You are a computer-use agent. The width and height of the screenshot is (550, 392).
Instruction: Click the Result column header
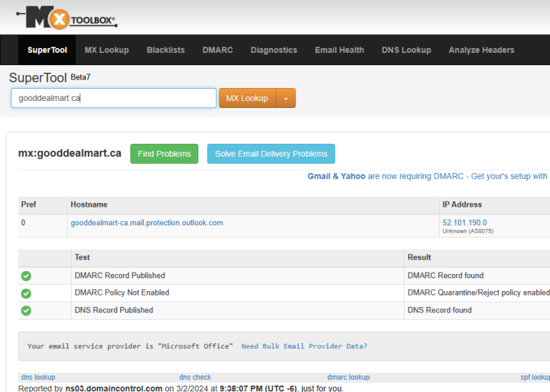(419, 258)
